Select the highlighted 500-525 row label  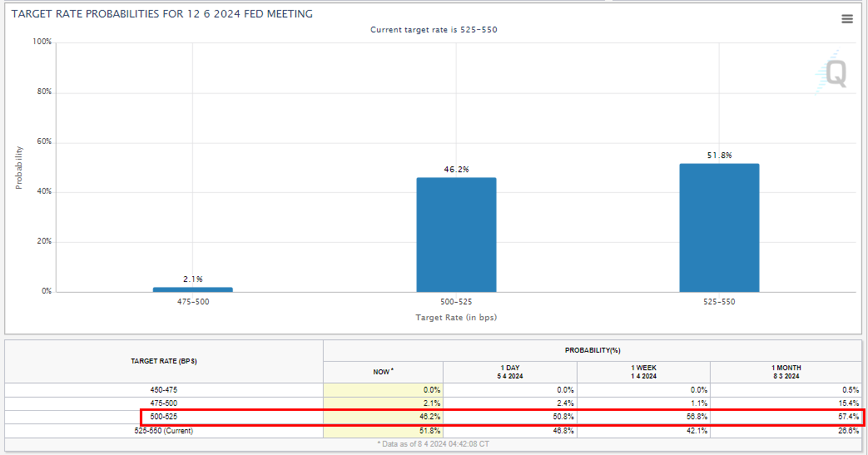[x=164, y=417]
